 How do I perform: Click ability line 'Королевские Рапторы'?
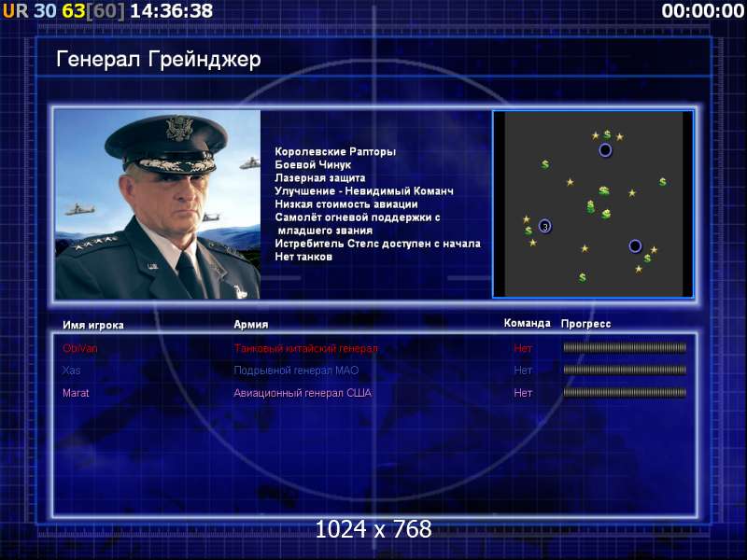pyautogui.click(x=335, y=152)
